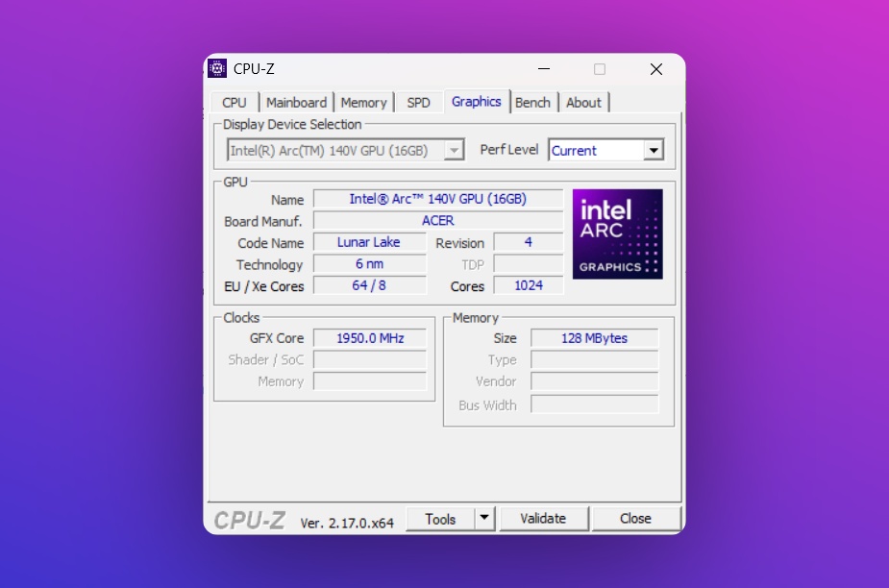The width and height of the screenshot is (889, 588).
Task: Click the empty Clocks Memory field
Action: 370,381
